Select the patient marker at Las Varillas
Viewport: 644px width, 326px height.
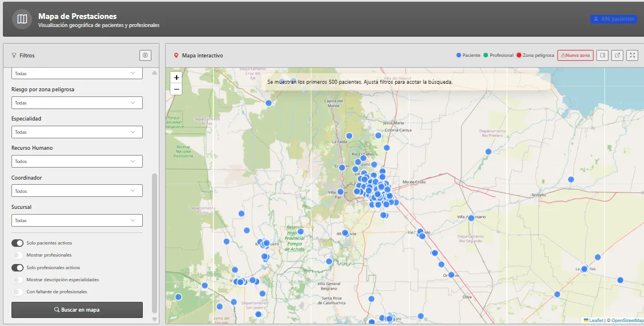point(584,269)
